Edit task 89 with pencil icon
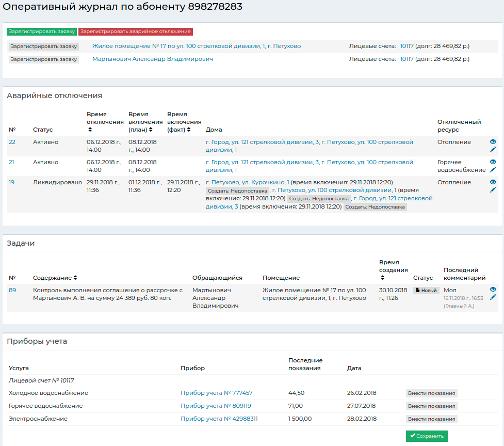The width and height of the screenshot is (504, 446). (x=493, y=297)
